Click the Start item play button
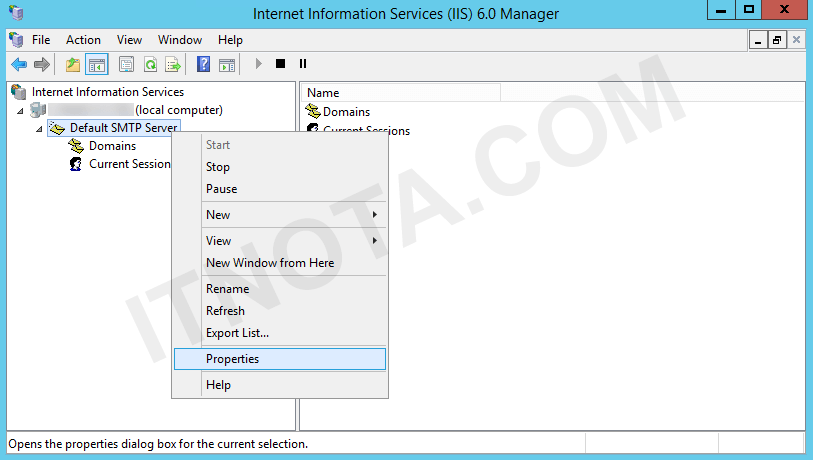Image resolution: width=813 pixels, height=460 pixels. click(258, 64)
